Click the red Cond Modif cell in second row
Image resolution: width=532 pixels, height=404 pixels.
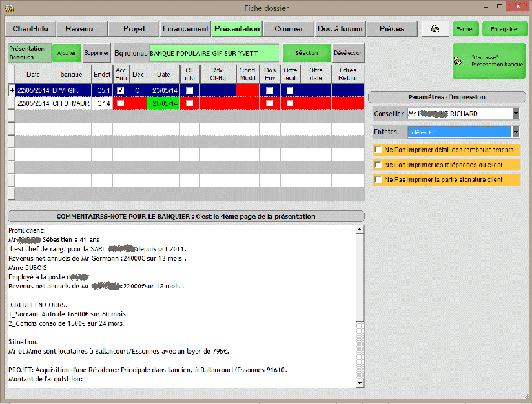click(x=247, y=103)
